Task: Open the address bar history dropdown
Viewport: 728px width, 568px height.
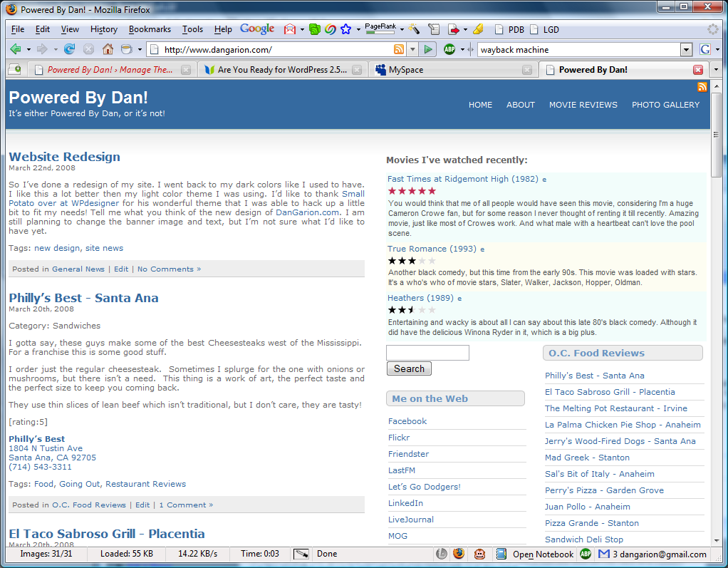Action: [412, 49]
